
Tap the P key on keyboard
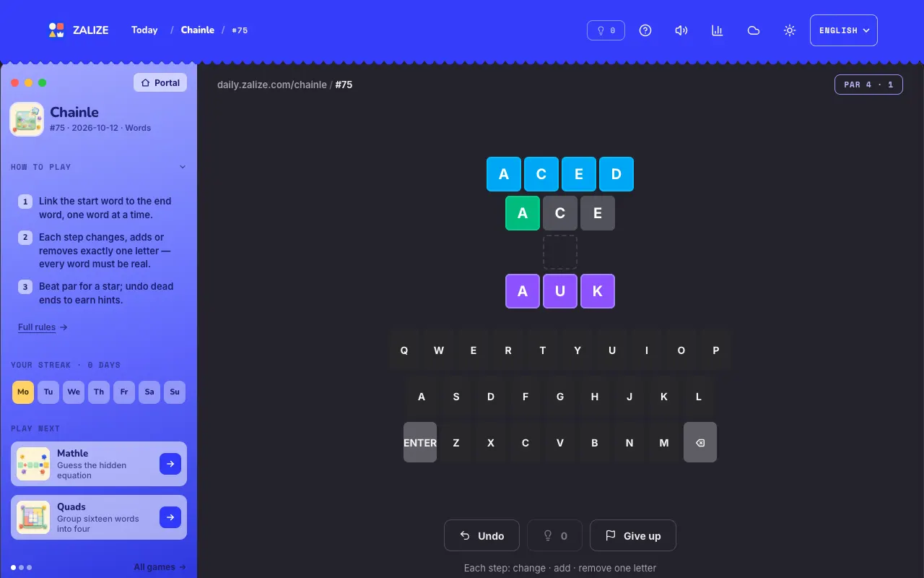pos(716,350)
